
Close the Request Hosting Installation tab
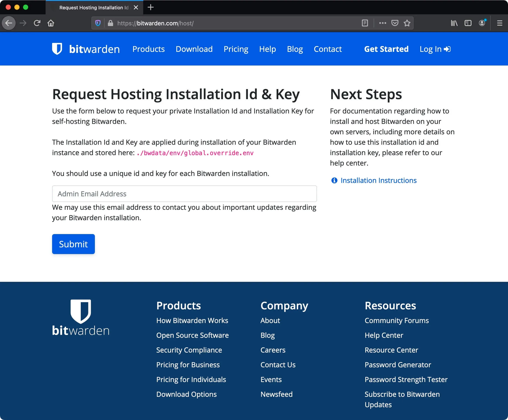click(x=136, y=8)
